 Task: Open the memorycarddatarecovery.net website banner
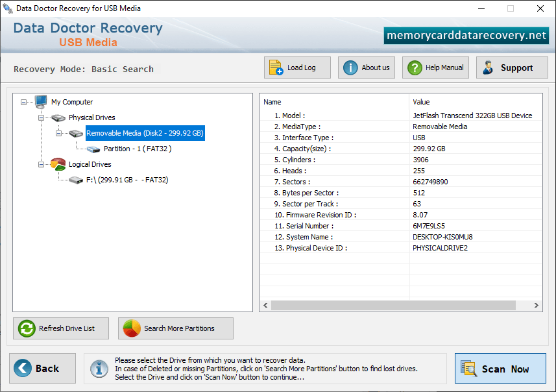click(466, 36)
